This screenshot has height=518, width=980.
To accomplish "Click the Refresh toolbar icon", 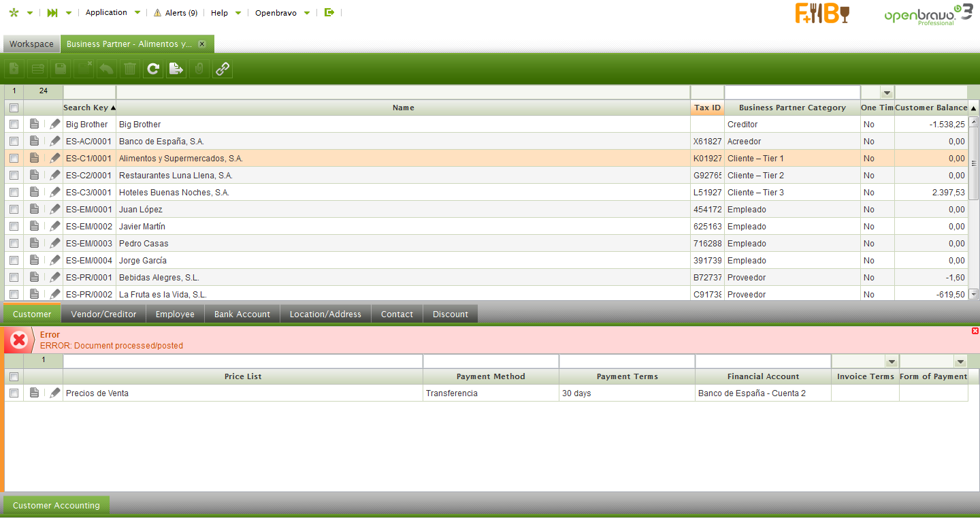I will [x=153, y=69].
